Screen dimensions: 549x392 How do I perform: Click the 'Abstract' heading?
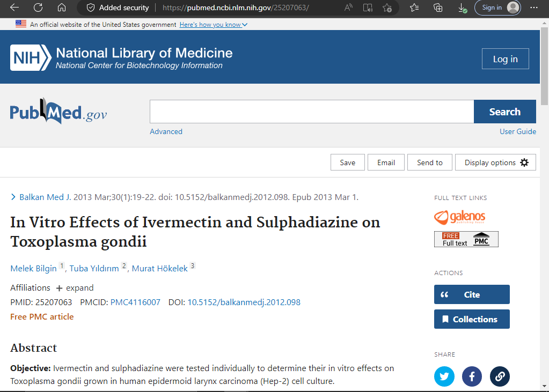(34, 347)
